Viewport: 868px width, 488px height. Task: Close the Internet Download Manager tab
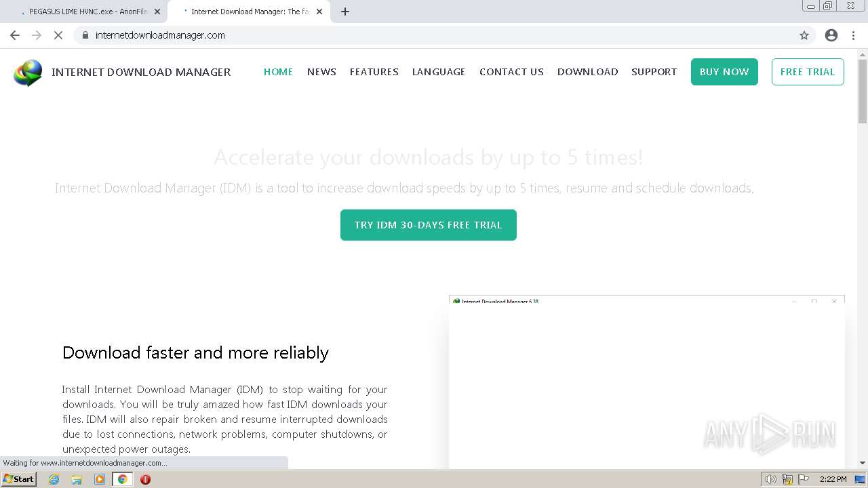(319, 12)
